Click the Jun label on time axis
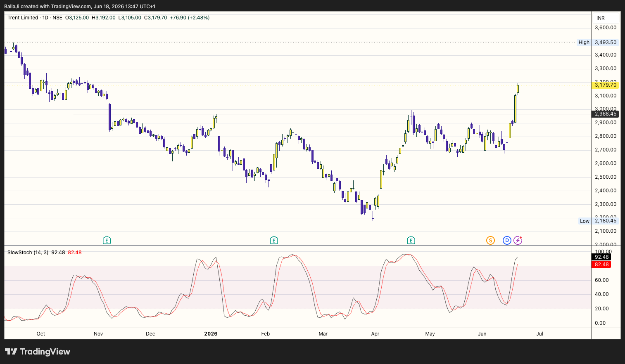 pos(482,334)
